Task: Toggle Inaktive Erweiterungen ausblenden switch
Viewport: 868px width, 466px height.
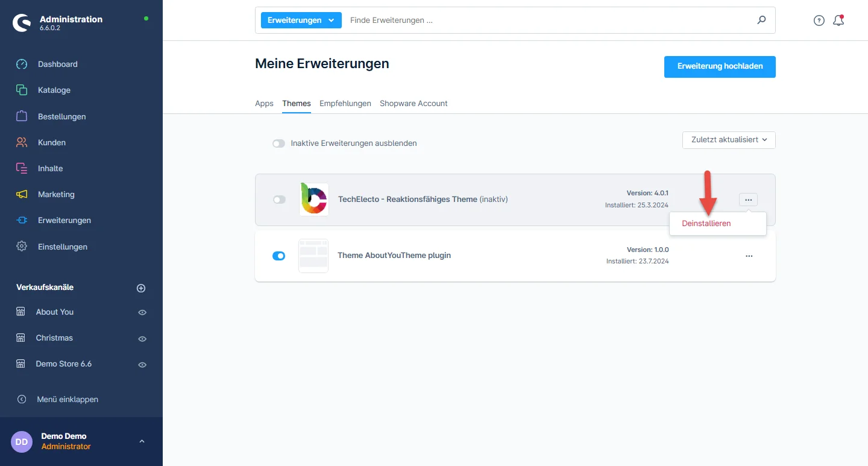Action: (278, 143)
